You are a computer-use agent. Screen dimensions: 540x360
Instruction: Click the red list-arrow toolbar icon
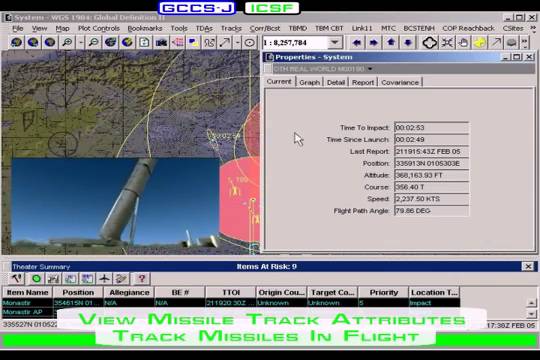point(178,42)
